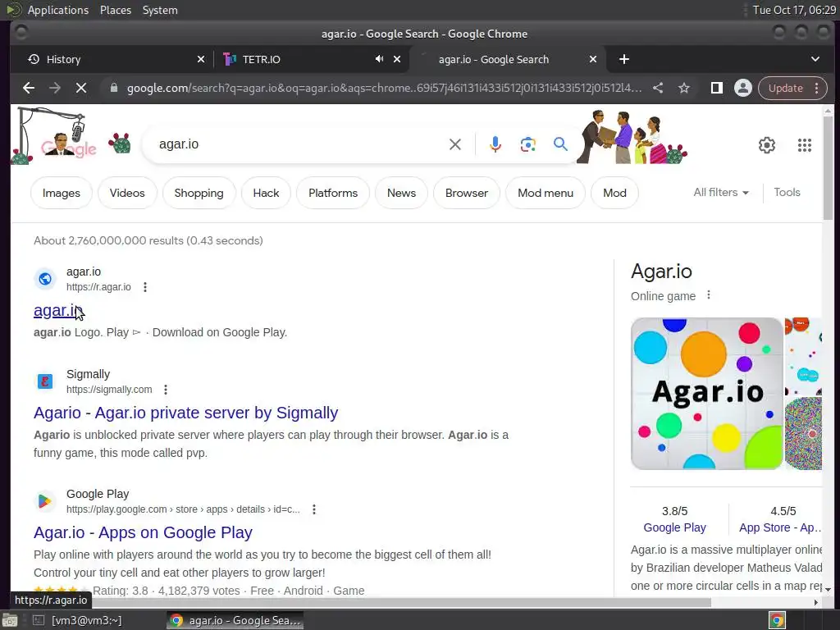Close the TETR.IO tab

397,59
